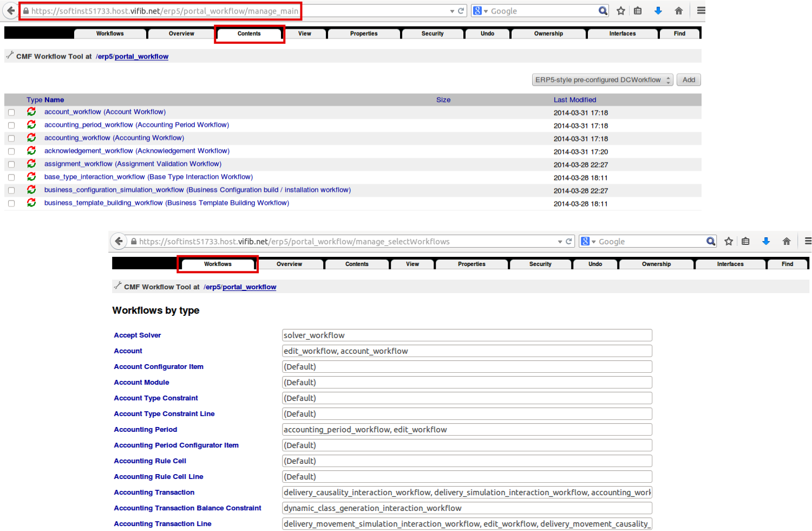
Task: Sort the list by Last Modified
Action: point(575,100)
